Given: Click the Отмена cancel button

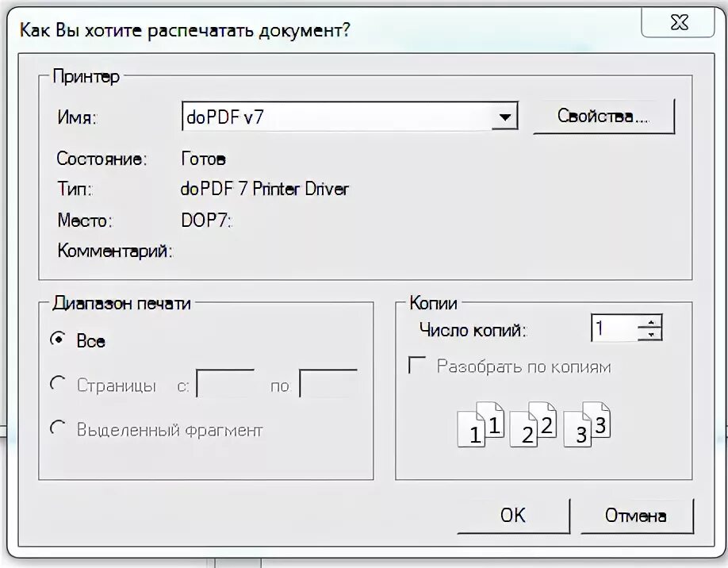Looking at the screenshot, I should click(637, 516).
